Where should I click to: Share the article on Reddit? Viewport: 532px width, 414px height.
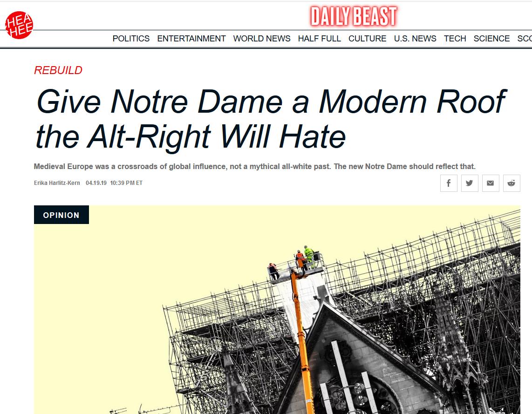[x=512, y=183]
